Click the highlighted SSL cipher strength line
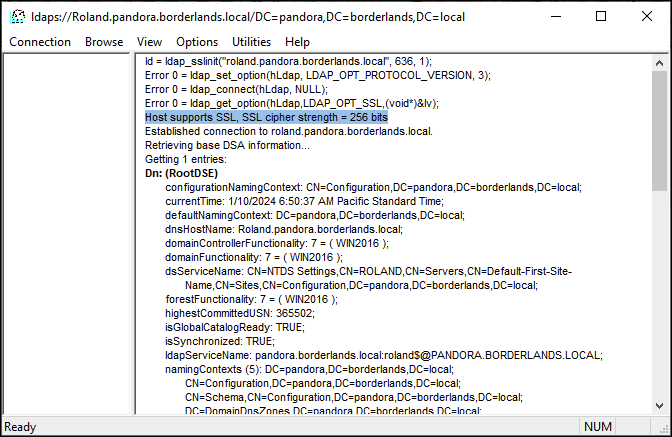 (266, 117)
